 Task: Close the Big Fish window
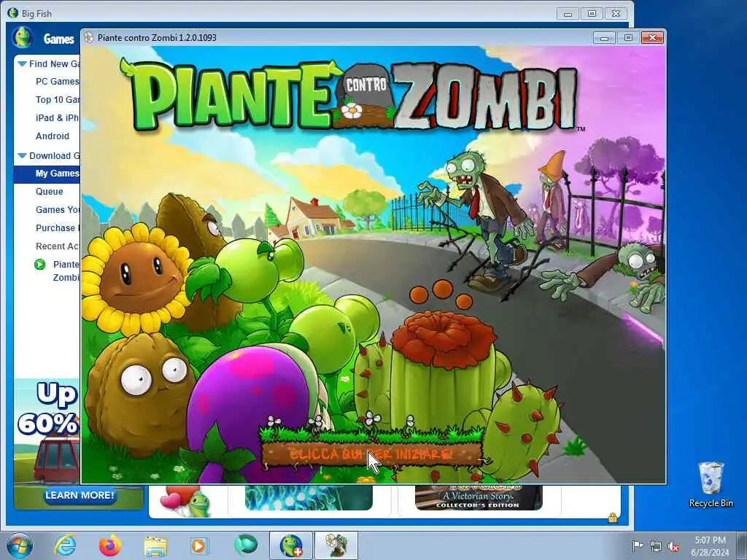coord(616,14)
